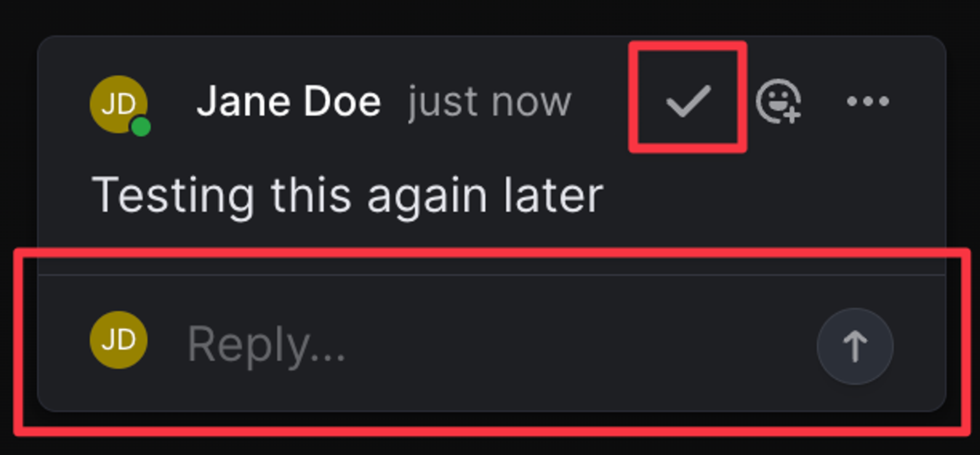Select the "Testing this again later" comment text
The width and height of the screenshot is (980, 455).
tap(347, 196)
